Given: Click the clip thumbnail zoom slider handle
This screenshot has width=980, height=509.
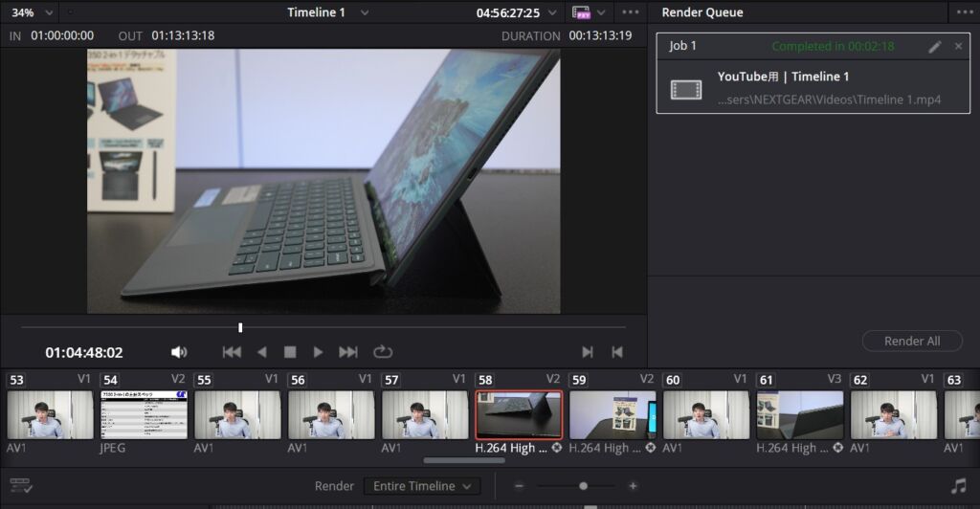Looking at the screenshot, I should 583,486.
